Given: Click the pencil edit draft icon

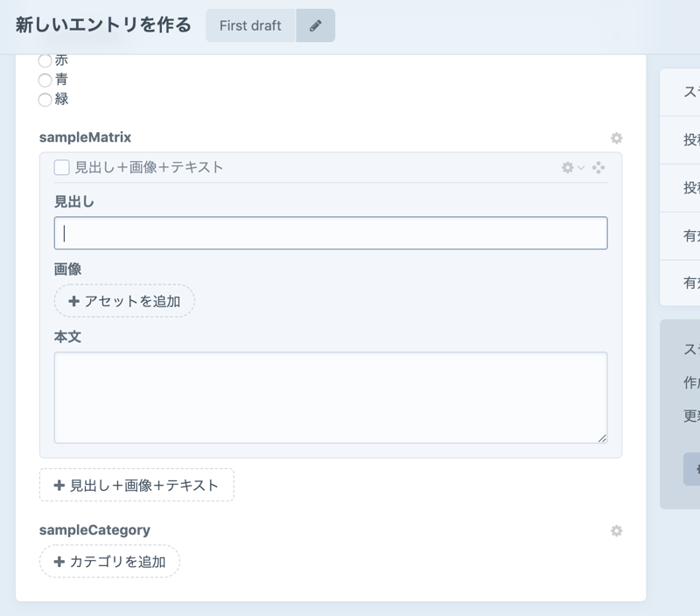Looking at the screenshot, I should pyautogui.click(x=315, y=25).
